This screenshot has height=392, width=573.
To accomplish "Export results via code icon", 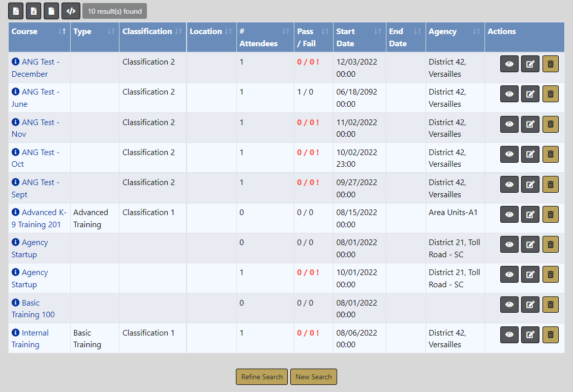I will pos(71,11).
